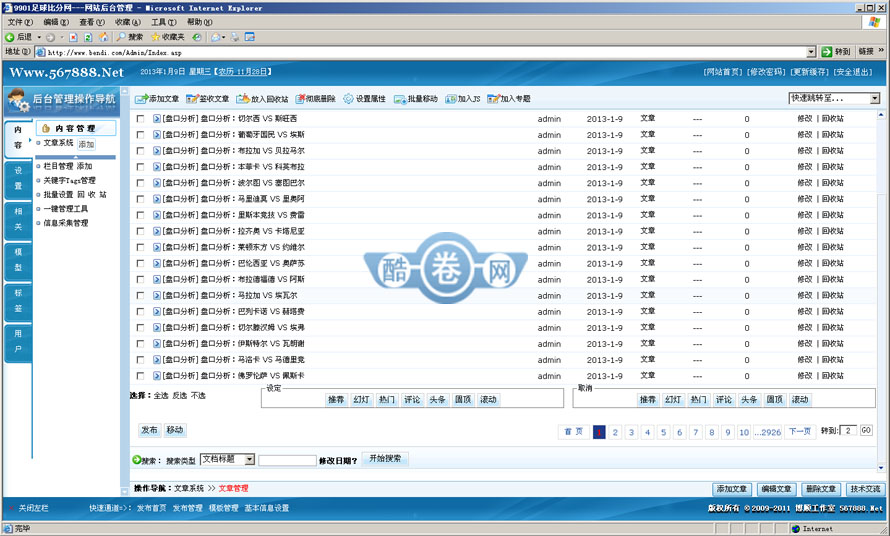Collapse the sidebar menu with blue up-arrow bar
890x536 pixels.
[x=75, y=157]
